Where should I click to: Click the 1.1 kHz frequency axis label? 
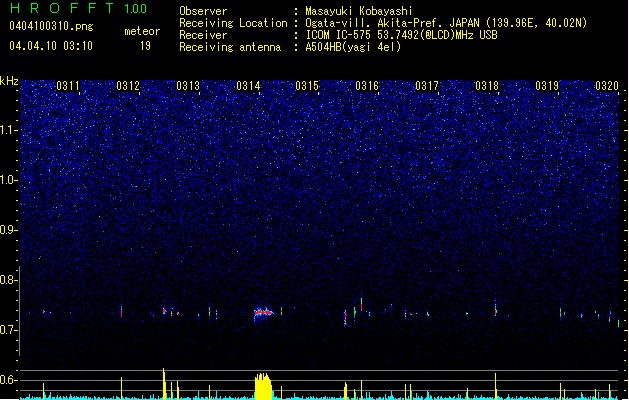(8, 130)
